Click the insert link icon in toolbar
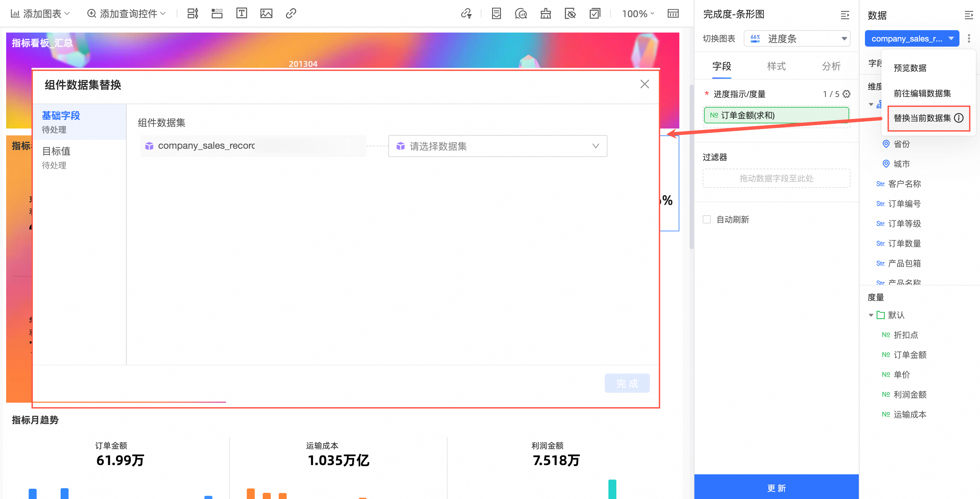The image size is (980, 499). click(291, 14)
